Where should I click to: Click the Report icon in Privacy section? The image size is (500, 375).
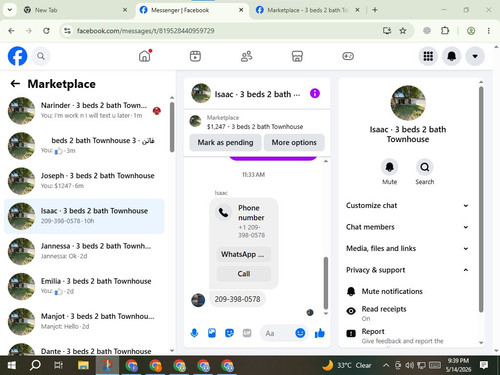click(351, 333)
